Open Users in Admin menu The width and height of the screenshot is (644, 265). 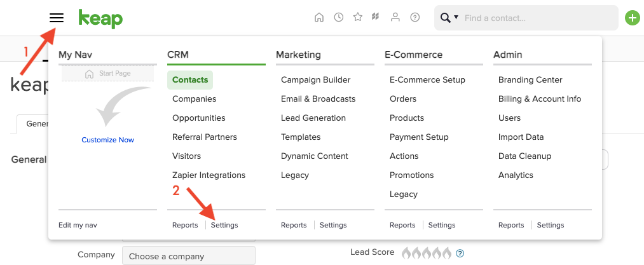[509, 118]
